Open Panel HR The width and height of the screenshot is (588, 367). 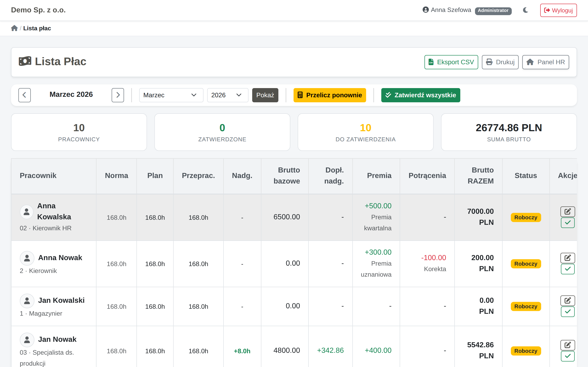pos(546,62)
